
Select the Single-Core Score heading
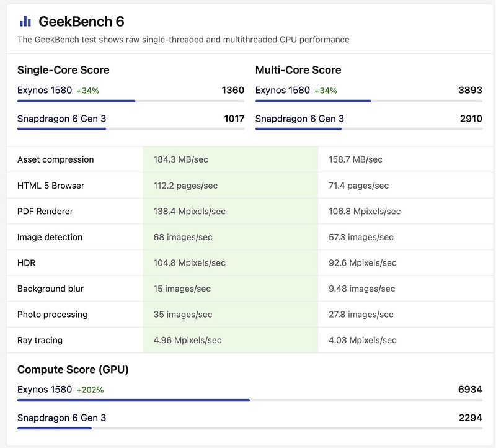pyautogui.click(x=63, y=70)
